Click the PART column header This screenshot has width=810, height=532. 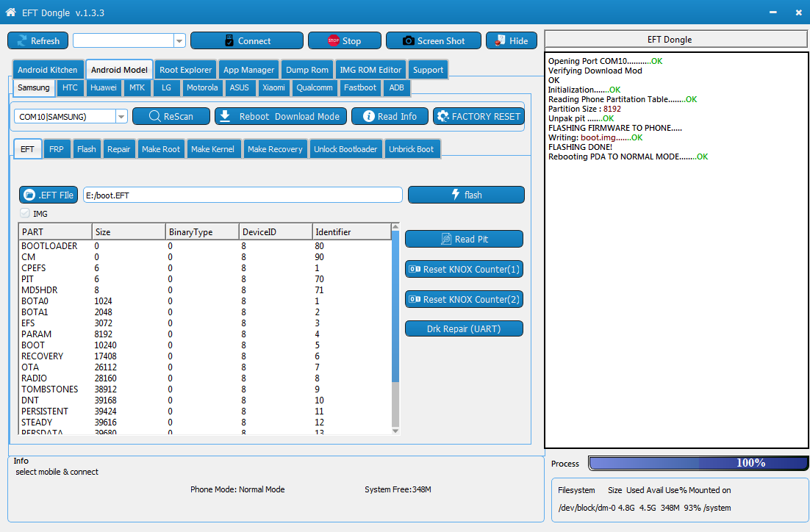pyautogui.click(x=55, y=232)
